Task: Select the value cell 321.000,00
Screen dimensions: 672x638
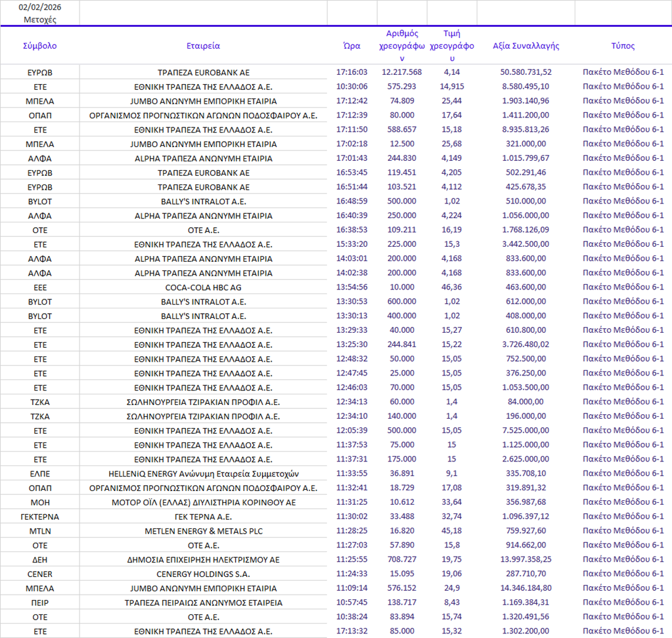Action: [526, 144]
